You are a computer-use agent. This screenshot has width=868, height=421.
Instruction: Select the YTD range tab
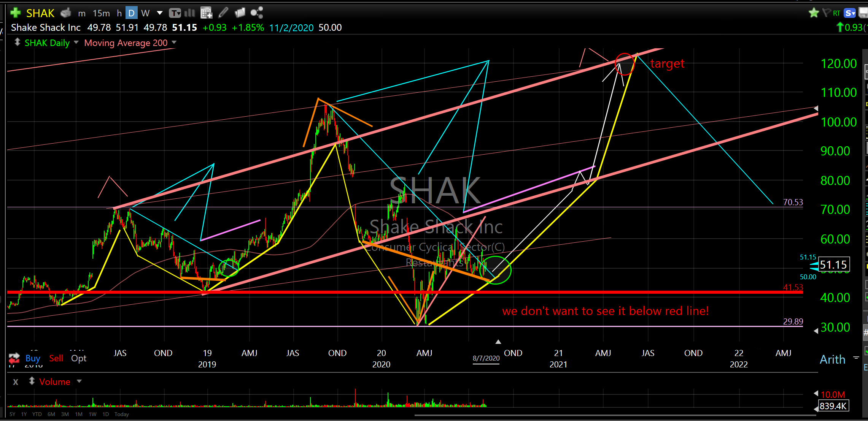[37, 414]
